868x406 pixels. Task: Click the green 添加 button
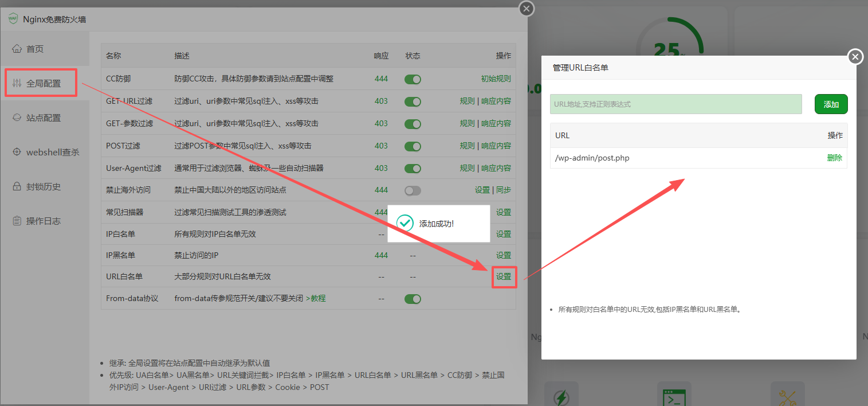pos(831,104)
